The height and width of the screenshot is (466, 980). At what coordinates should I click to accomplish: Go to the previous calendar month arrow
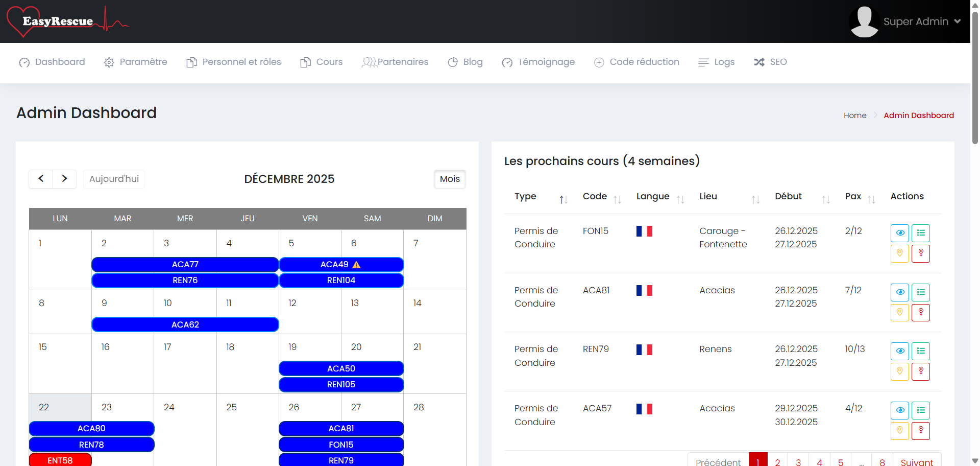(41, 179)
